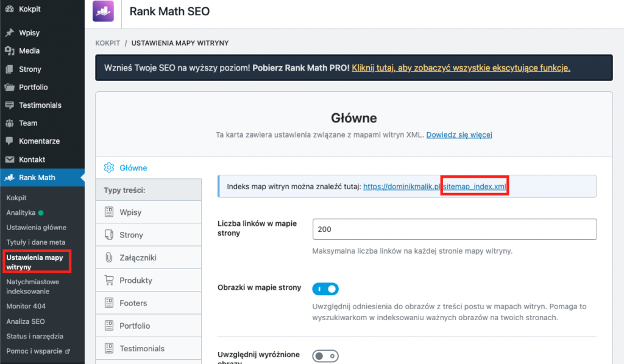Viewport: 624px width, 364px height.
Task: Go to KOKPIT breadcrumb link
Action: coord(107,43)
